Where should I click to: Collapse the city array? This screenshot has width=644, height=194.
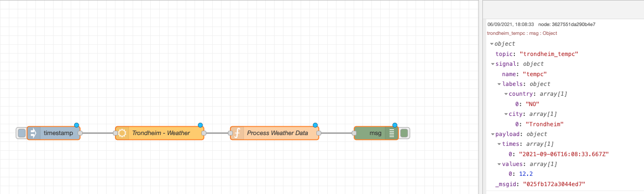[505, 114]
